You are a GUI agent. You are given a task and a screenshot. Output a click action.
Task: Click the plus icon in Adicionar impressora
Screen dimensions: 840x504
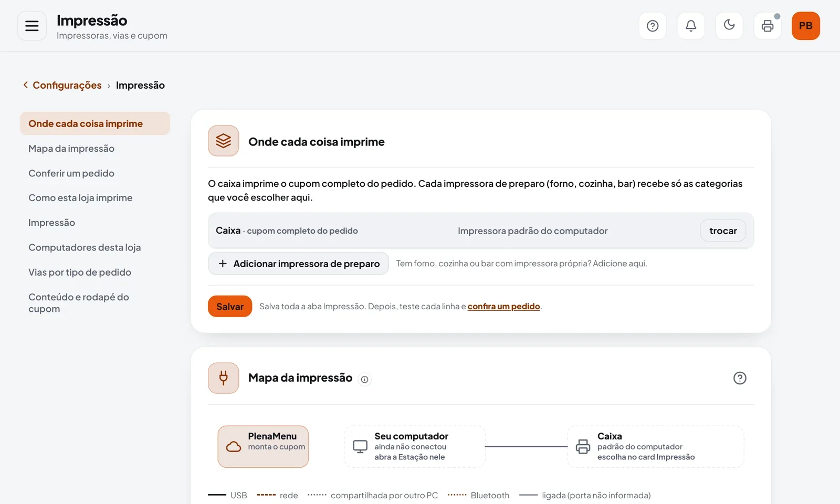click(x=223, y=264)
